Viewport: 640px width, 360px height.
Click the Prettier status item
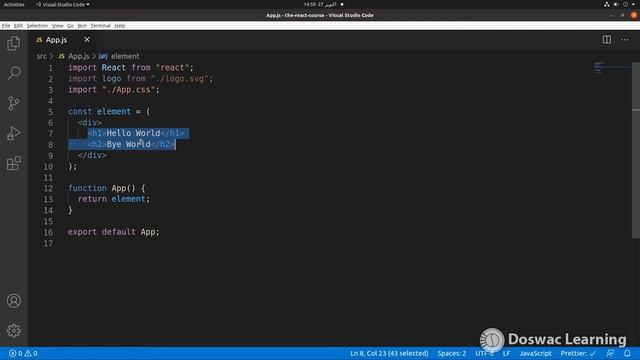pyautogui.click(x=578, y=353)
